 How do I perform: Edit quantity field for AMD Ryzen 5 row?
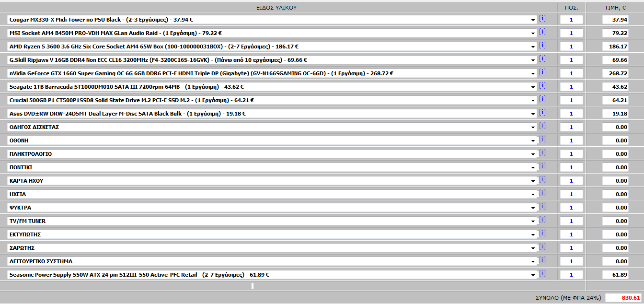pos(571,47)
